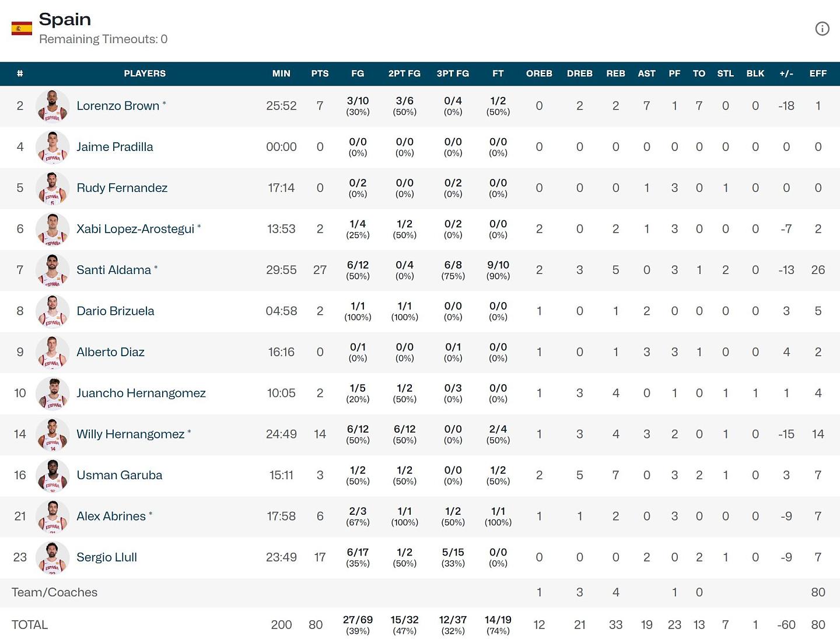The image size is (840, 643).
Task: Click the PLAYERS column header
Action: [145, 73]
